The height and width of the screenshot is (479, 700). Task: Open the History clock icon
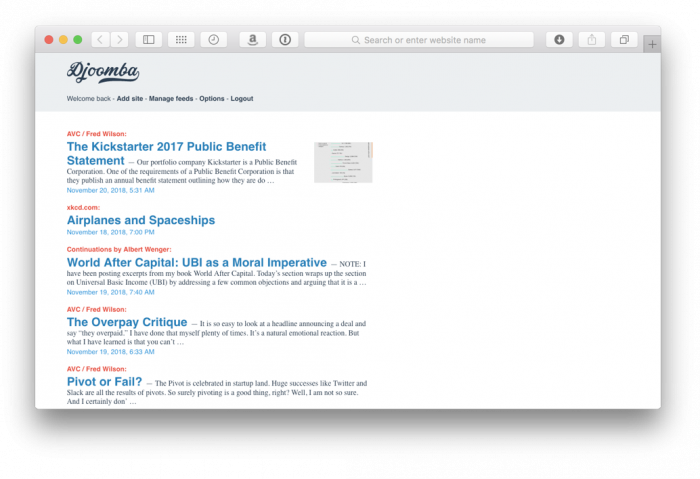214,40
